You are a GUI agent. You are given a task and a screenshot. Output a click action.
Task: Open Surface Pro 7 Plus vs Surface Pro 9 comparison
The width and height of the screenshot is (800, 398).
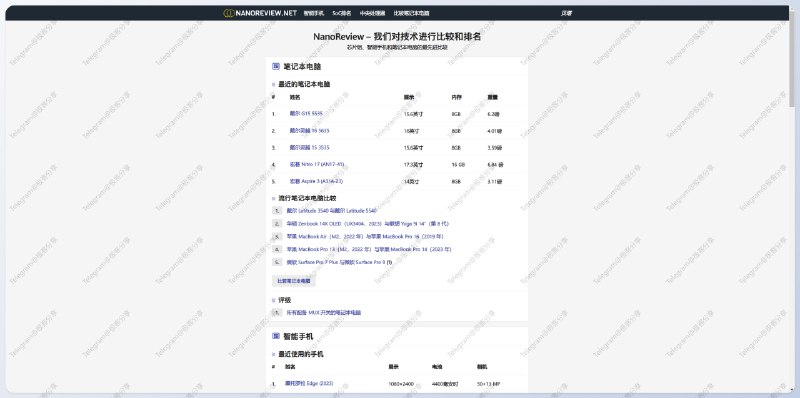(x=337, y=262)
